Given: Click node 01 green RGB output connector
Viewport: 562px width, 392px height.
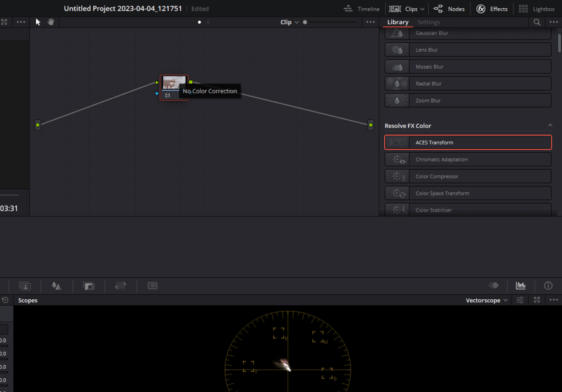Looking at the screenshot, I should (190, 82).
